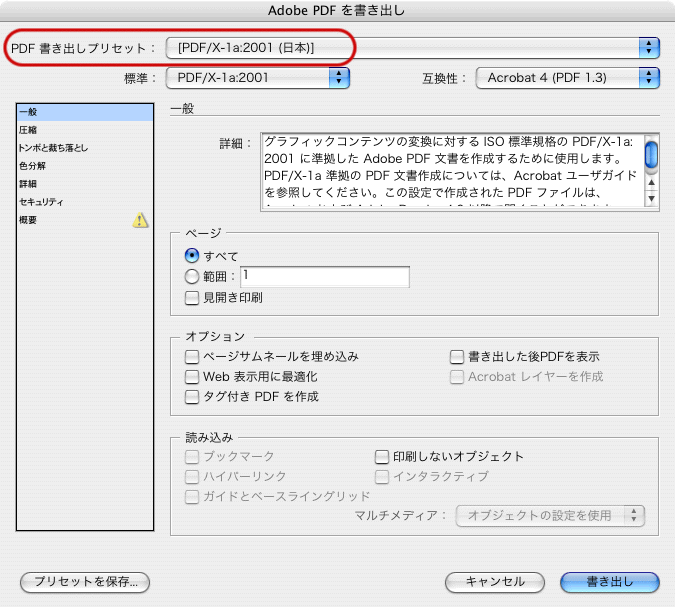Open the PDF 書き出しプリセット dropdown
Screen dimensions: 675x607
(x=412, y=48)
